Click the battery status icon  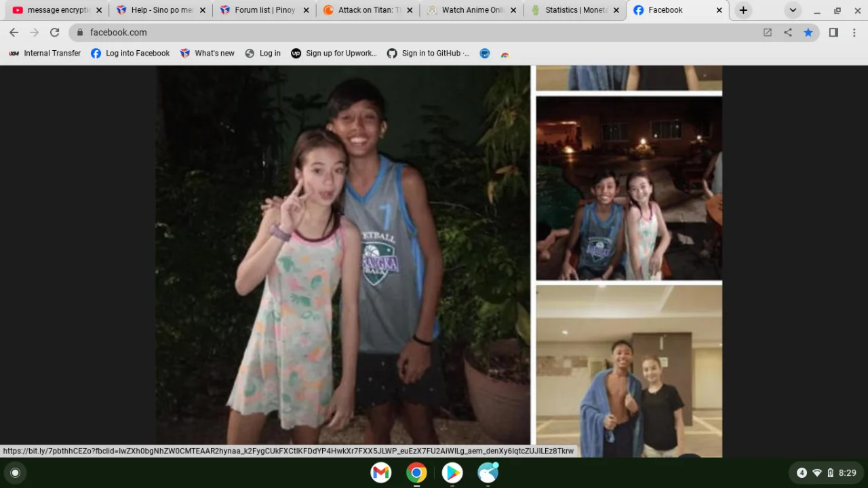click(x=830, y=473)
